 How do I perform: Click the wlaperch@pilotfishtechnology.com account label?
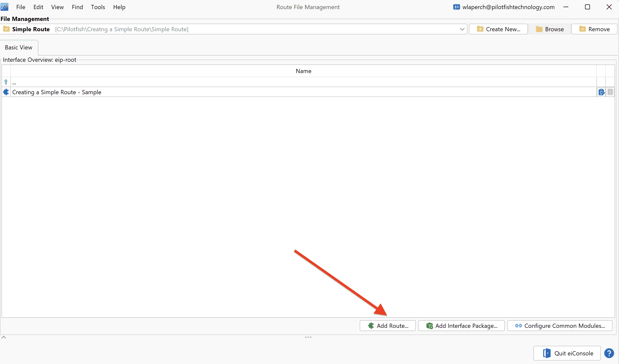[x=509, y=7]
